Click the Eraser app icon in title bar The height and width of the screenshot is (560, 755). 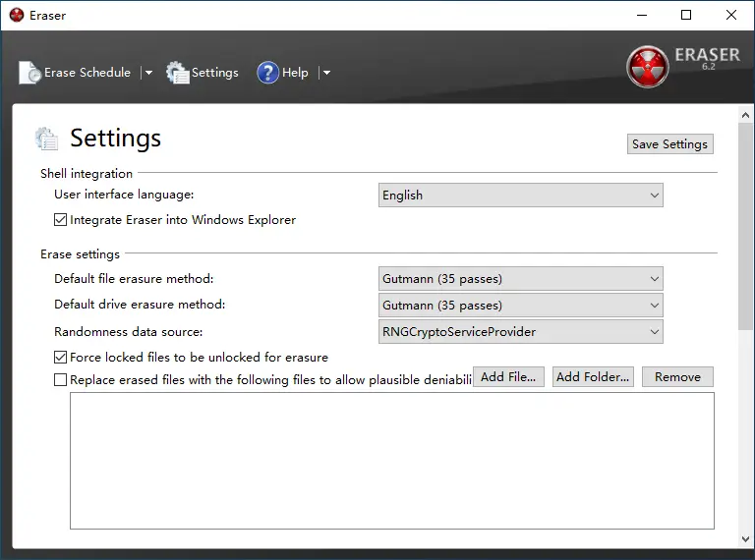[16, 15]
